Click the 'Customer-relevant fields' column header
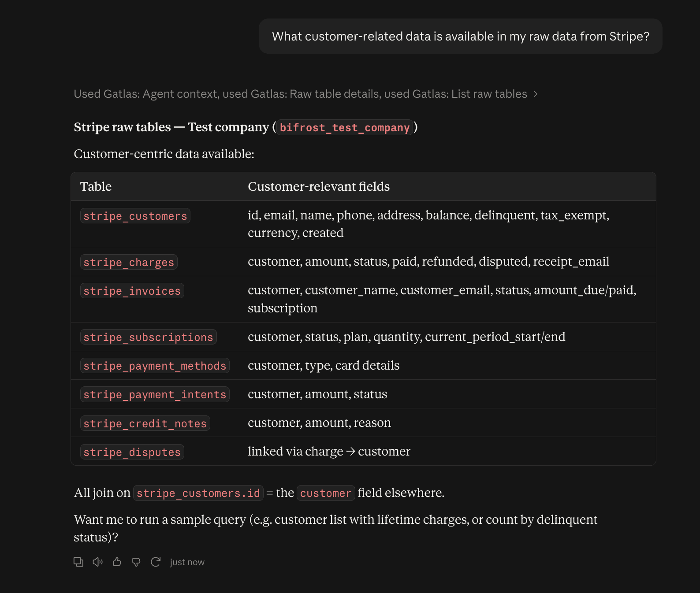Viewport: 700px width, 593px height. 319,186
